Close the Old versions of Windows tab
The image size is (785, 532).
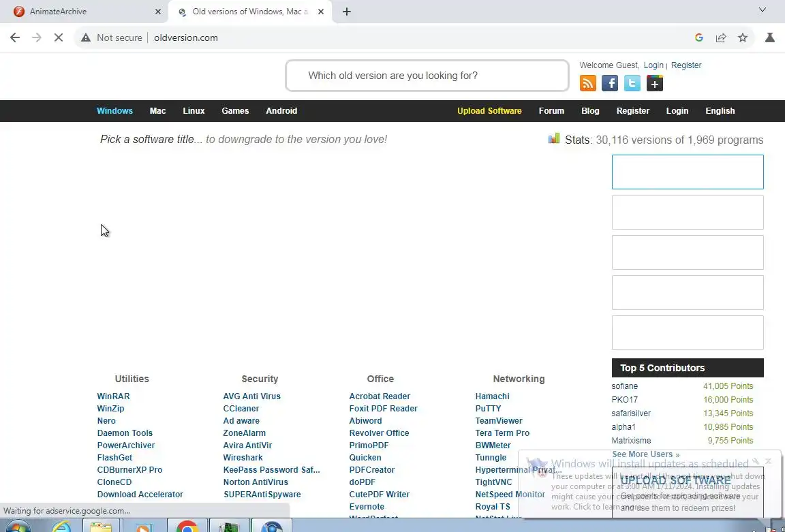point(321,12)
